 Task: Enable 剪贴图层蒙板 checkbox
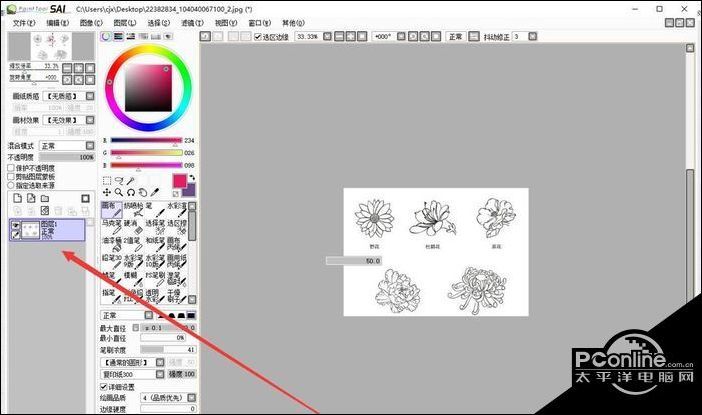pyautogui.click(x=11, y=176)
